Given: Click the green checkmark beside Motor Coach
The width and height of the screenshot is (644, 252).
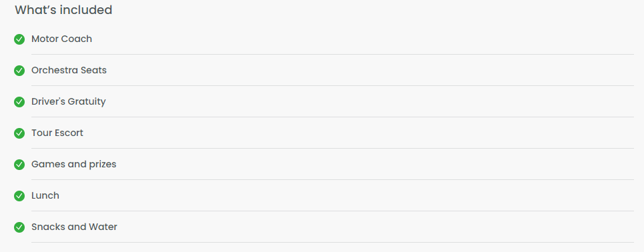Looking at the screenshot, I should point(19,39).
